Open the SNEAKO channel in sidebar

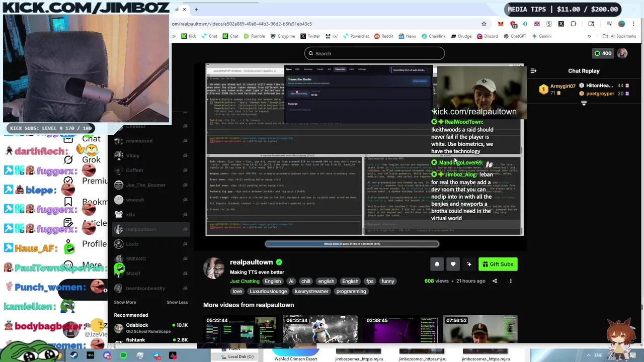(150, 258)
